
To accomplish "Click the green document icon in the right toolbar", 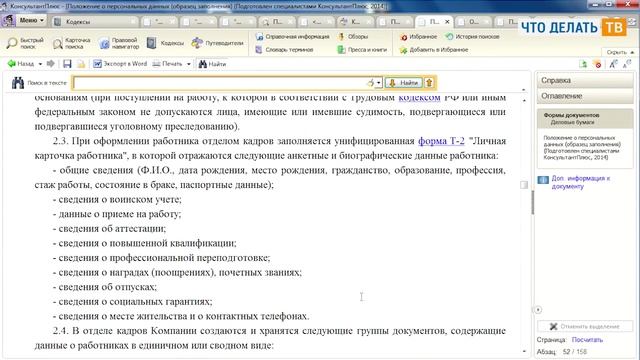I will click(x=583, y=64).
